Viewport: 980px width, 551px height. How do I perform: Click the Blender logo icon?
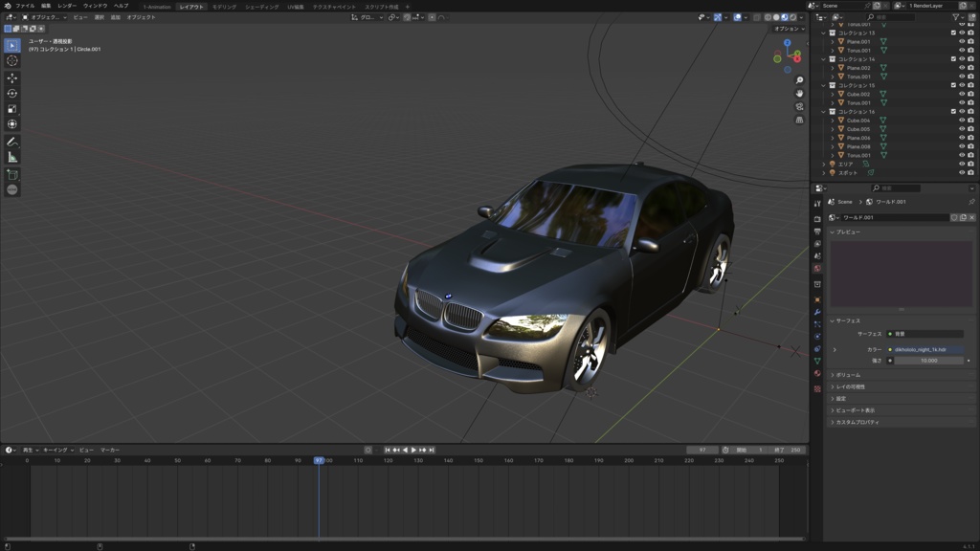8,6
